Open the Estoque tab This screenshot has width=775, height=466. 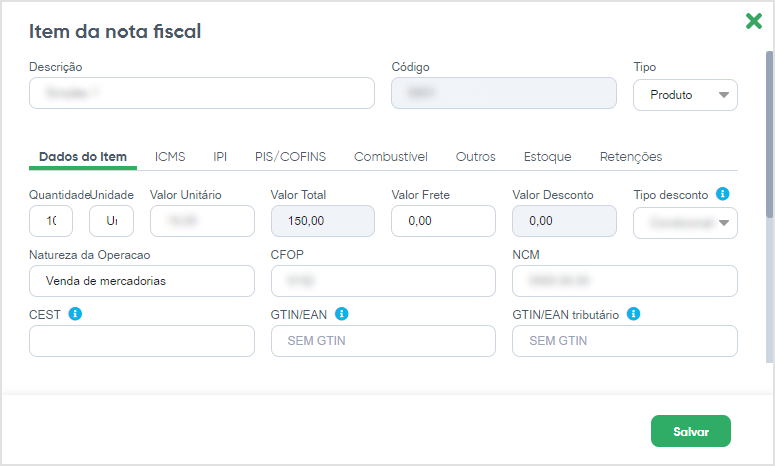[547, 157]
